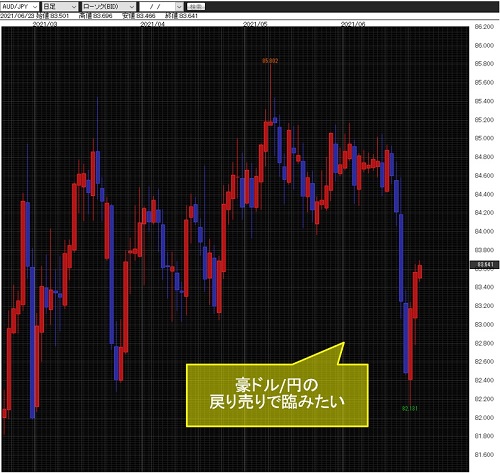500x473 pixels.
Task: Select the green 82.181 low price label
Action: click(410, 408)
